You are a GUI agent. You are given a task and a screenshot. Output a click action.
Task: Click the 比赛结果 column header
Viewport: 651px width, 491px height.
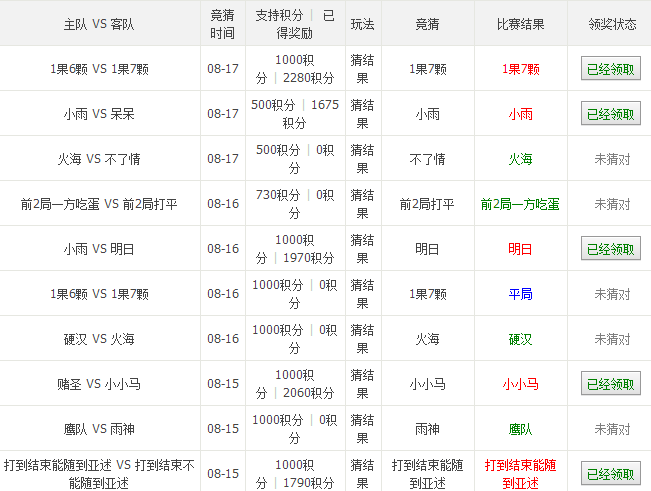[x=520, y=23]
